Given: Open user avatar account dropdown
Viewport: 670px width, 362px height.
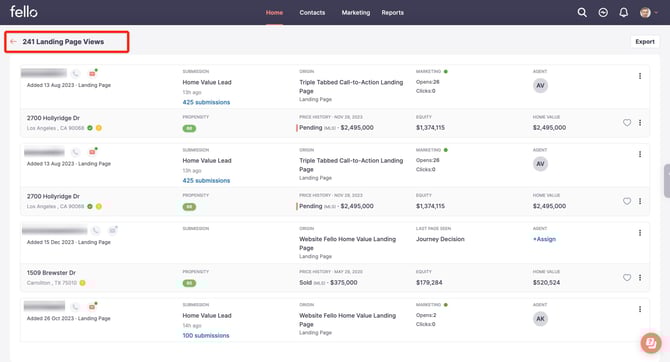Looking at the screenshot, I should 648,12.
